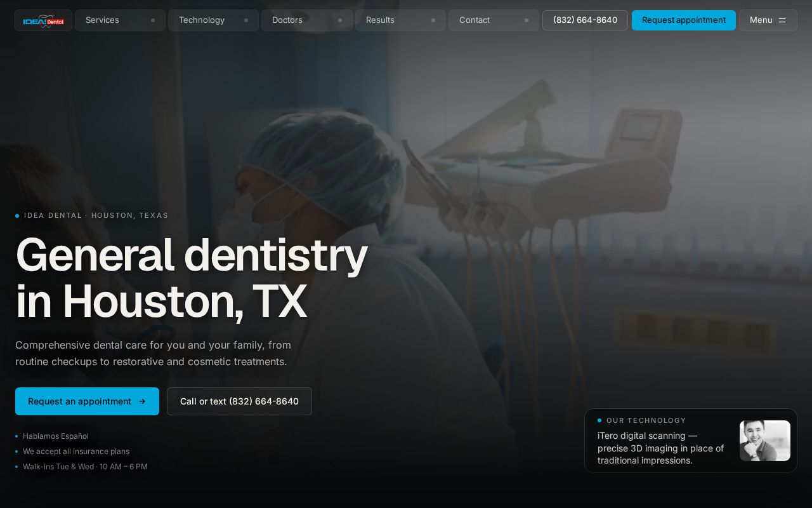
Task: Click the IDEA Dental logo
Action: [43, 20]
